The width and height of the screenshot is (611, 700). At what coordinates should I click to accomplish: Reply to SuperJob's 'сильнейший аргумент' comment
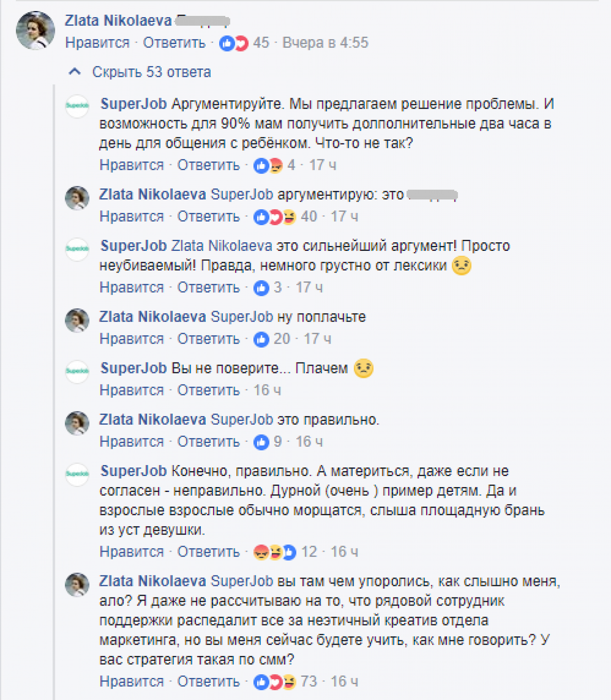point(208,287)
